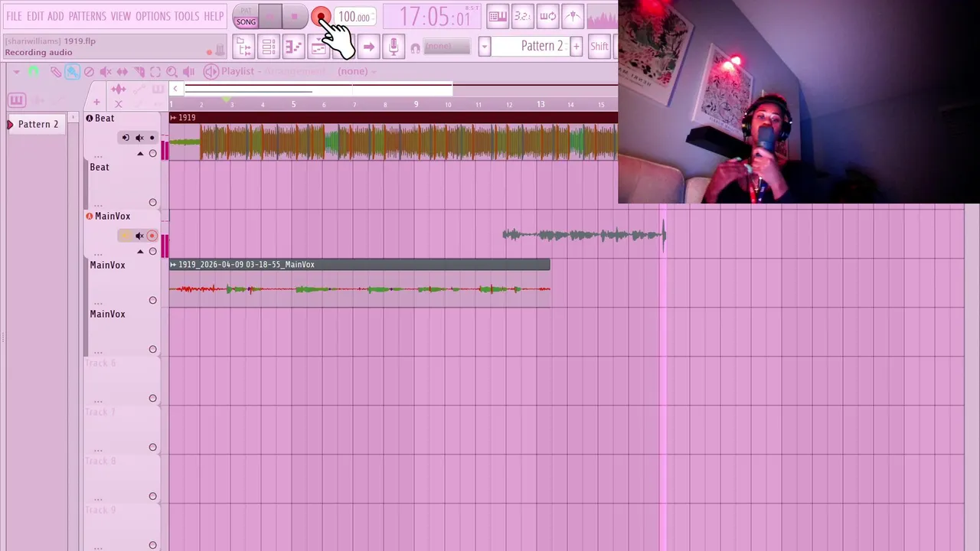Open the PATTERNS menu
The width and height of the screenshot is (980, 551).
[87, 16]
